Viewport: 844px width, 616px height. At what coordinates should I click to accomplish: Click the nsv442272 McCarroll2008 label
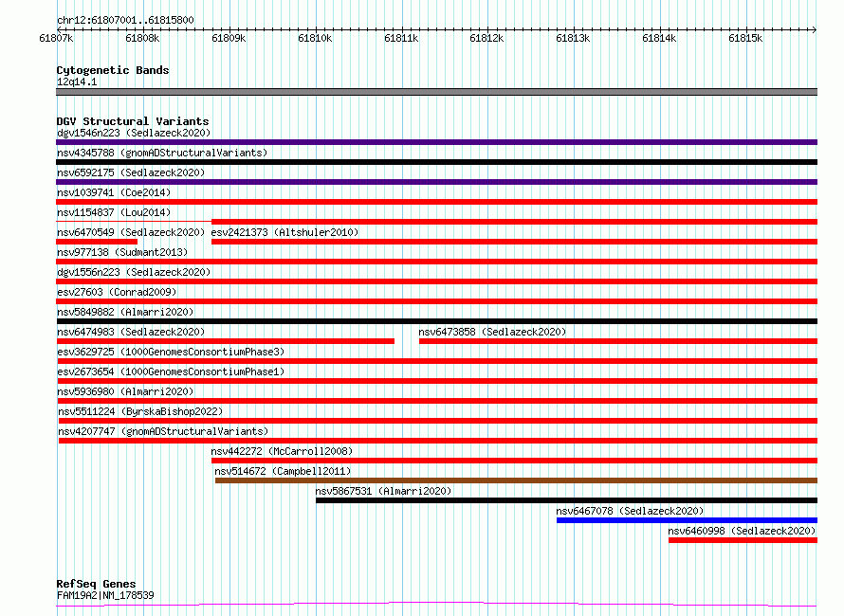tap(282, 451)
